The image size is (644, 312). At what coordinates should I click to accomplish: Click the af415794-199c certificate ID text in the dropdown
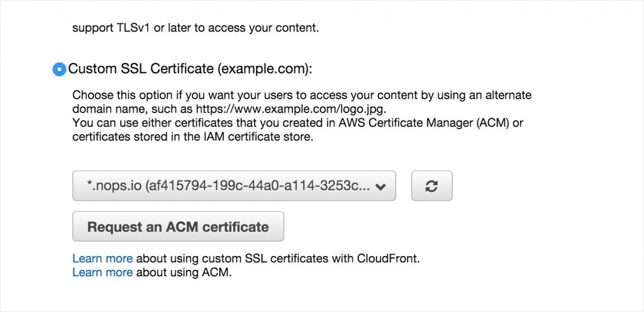257,186
